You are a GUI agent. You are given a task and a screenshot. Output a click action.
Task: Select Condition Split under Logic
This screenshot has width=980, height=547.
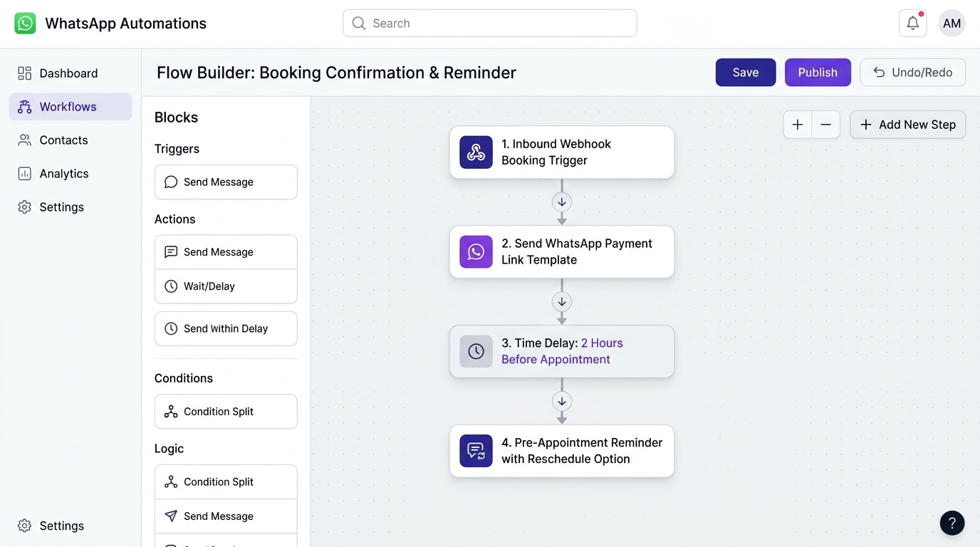[226, 482]
